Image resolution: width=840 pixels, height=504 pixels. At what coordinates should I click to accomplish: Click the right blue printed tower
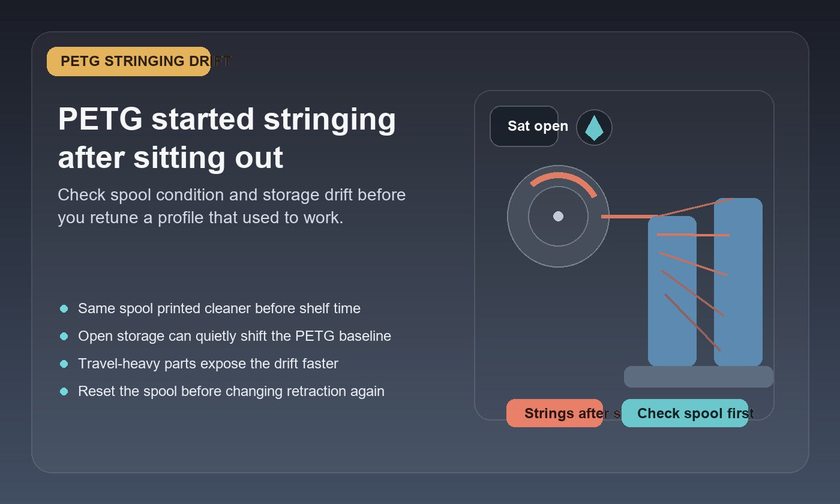tap(738, 282)
